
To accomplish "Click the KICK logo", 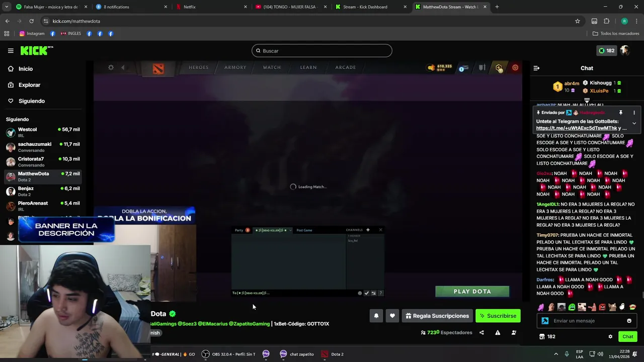I will point(36,50).
